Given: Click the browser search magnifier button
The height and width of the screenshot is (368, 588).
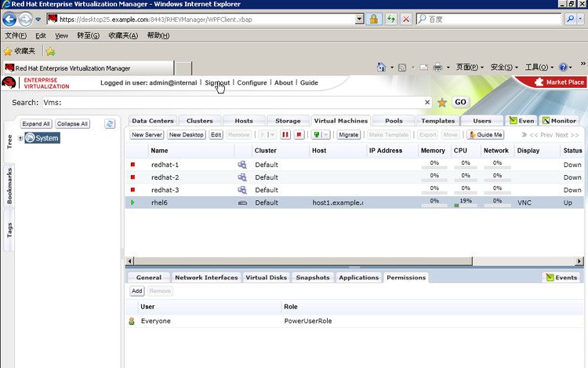Looking at the screenshot, I should (571, 19).
